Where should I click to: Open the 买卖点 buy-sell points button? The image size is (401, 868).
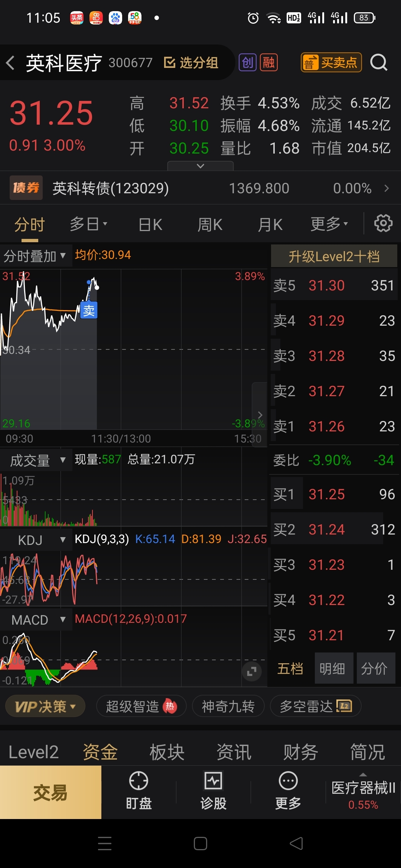pyautogui.click(x=331, y=62)
